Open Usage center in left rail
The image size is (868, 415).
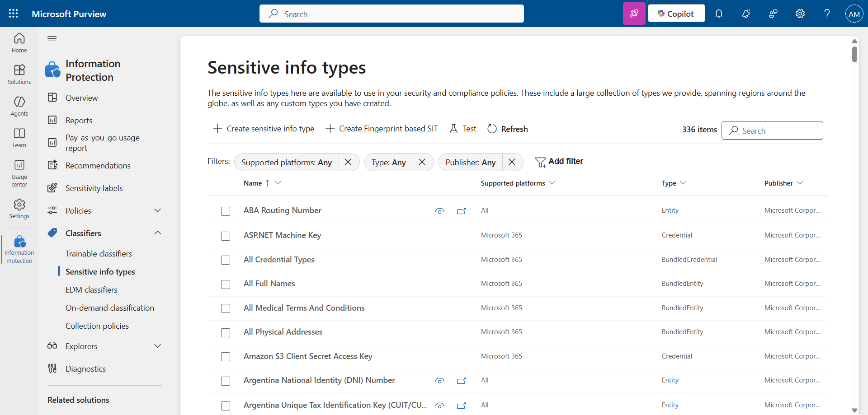19,173
